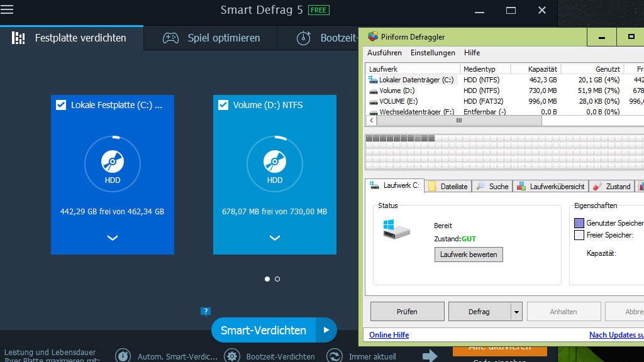This screenshot has height=362, width=644.
Task: Click the blue question mark help icon
Action: tap(206, 312)
